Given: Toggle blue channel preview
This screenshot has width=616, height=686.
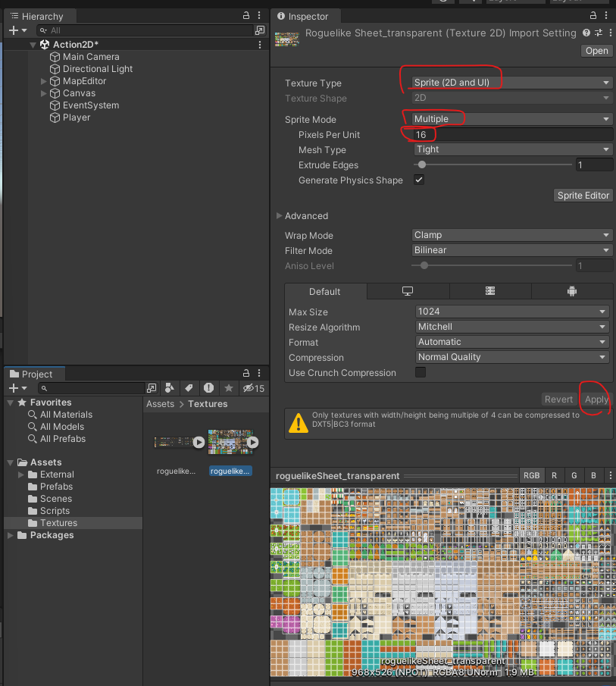Looking at the screenshot, I should [593, 475].
